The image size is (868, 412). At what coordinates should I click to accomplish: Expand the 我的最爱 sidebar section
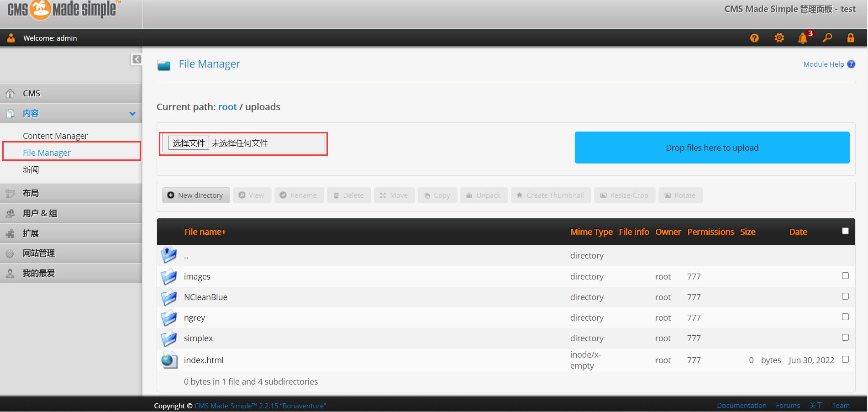[x=71, y=273]
